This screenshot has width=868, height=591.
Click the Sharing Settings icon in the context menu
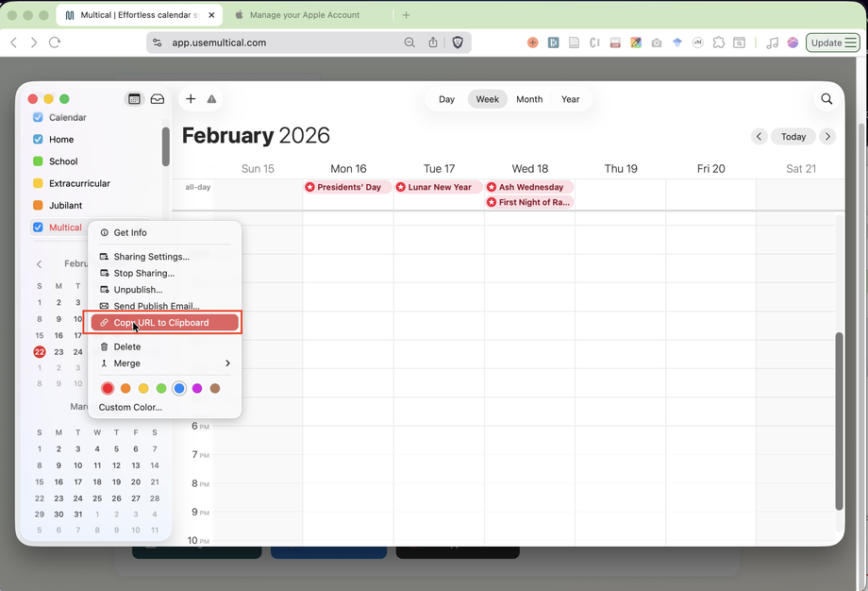coord(107,256)
